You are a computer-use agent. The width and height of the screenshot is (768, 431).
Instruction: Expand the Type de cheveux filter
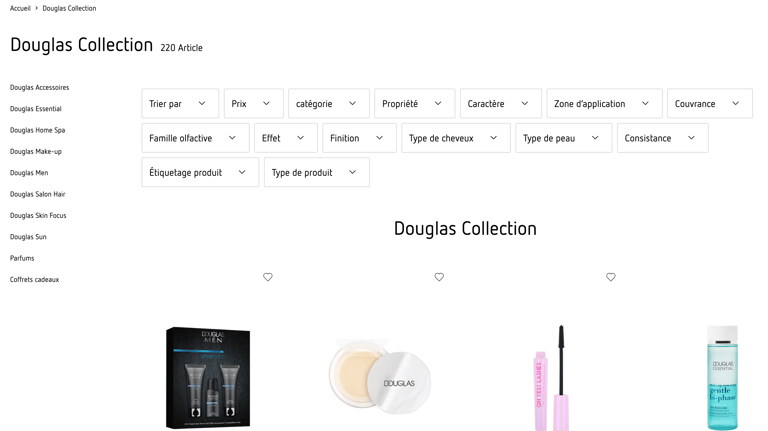tap(456, 138)
